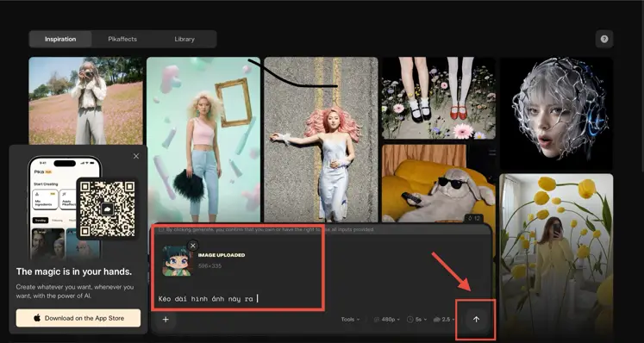
Task: Open the bunny with sunglasses video
Action: pos(439,184)
